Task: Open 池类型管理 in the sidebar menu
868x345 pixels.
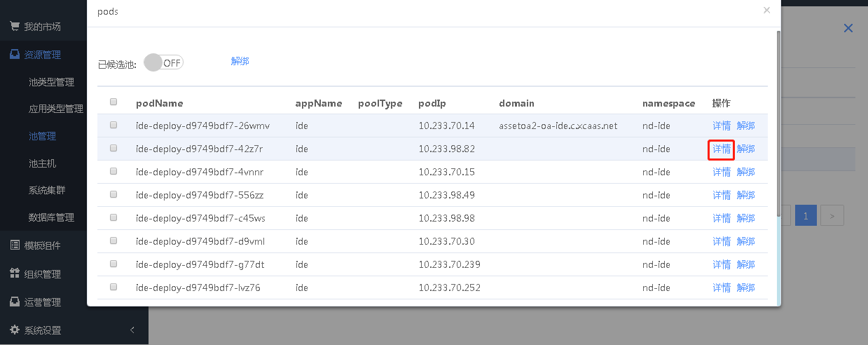Action: pyautogui.click(x=51, y=82)
